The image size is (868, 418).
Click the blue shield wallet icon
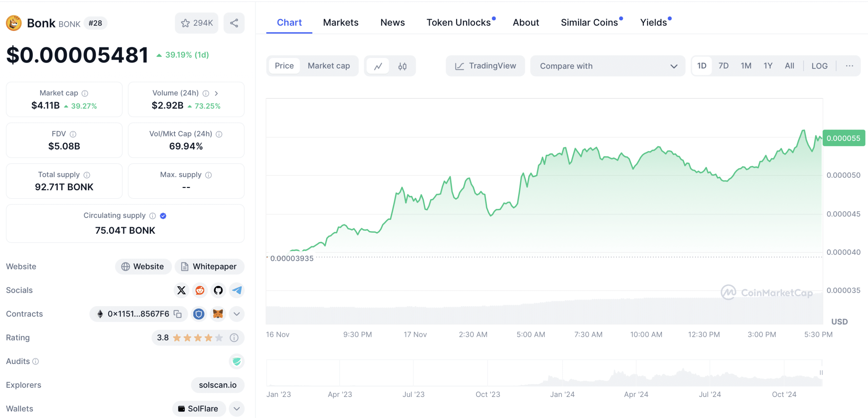coord(199,314)
